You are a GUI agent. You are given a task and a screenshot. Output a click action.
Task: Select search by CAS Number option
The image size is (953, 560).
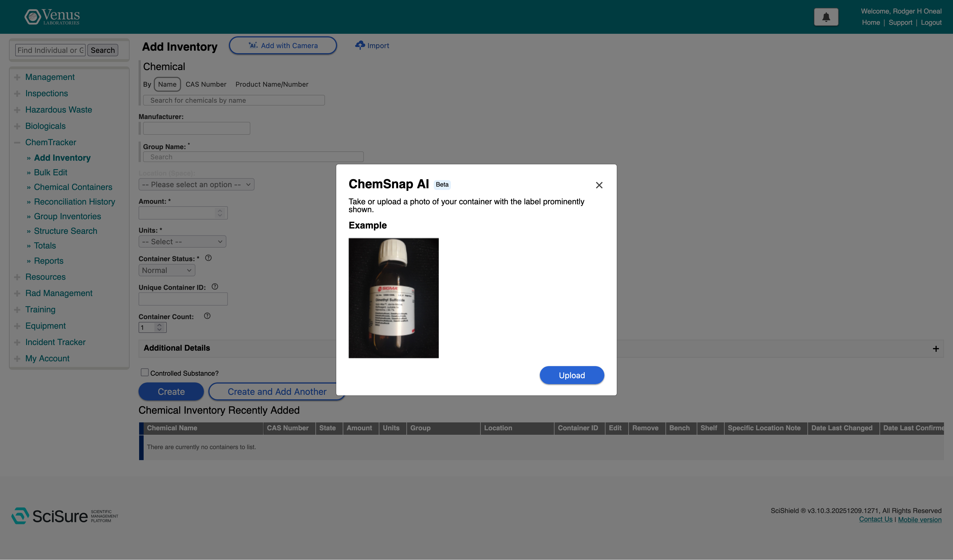(x=206, y=84)
